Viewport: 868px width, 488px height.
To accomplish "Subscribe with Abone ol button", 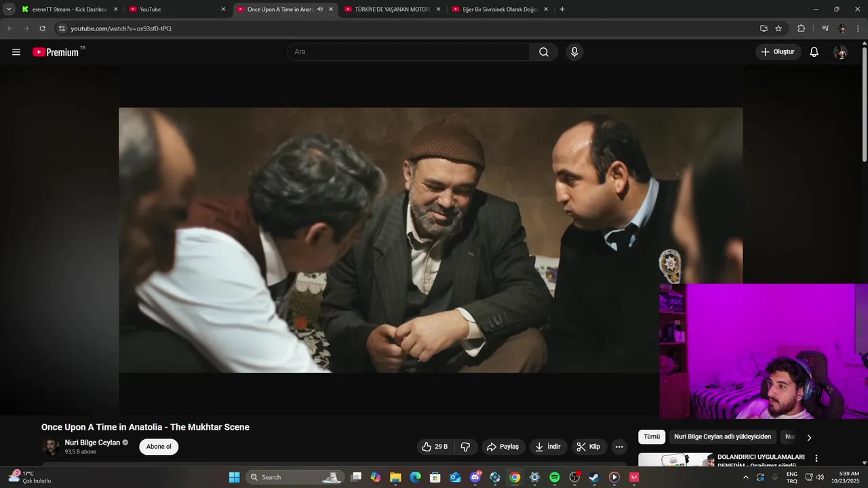I will pyautogui.click(x=159, y=447).
